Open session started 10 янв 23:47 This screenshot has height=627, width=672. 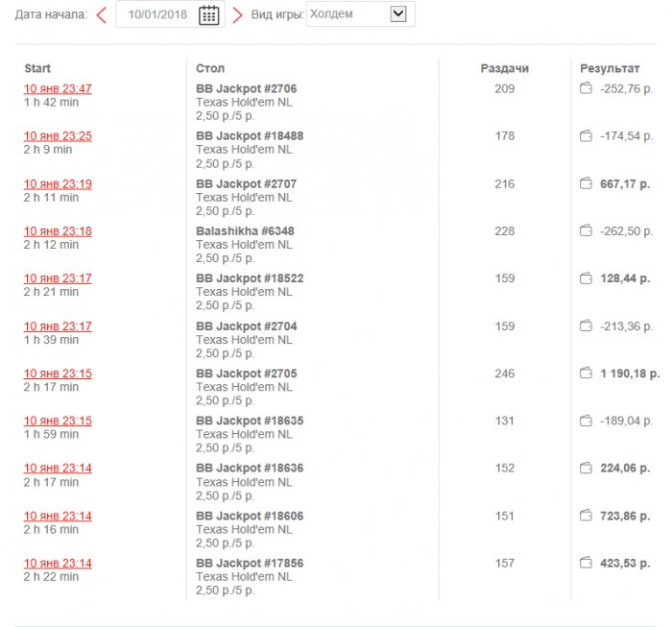tap(58, 89)
